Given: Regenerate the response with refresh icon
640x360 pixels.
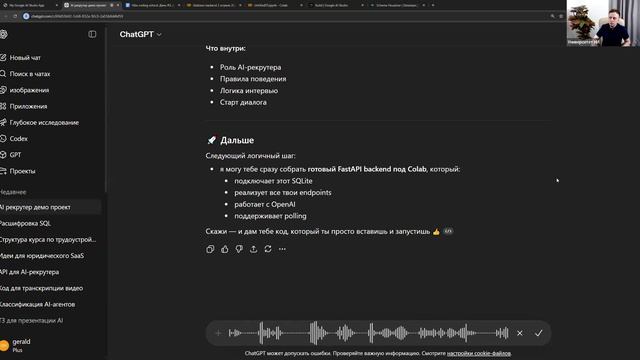Looking at the screenshot, I should point(268,249).
